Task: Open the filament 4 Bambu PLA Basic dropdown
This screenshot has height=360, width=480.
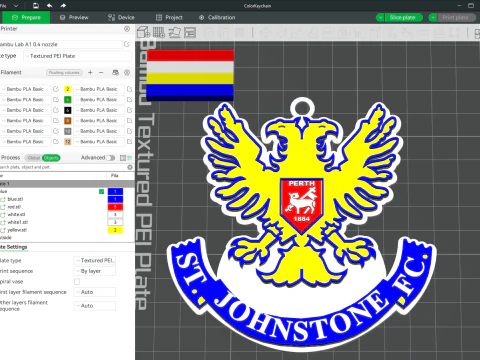Action: coord(99,100)
